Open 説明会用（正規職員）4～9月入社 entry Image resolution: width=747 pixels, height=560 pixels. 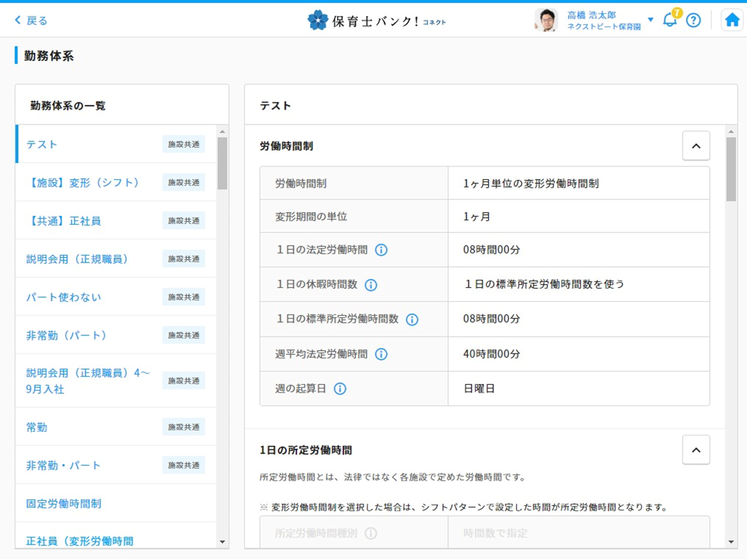[88, 381]
